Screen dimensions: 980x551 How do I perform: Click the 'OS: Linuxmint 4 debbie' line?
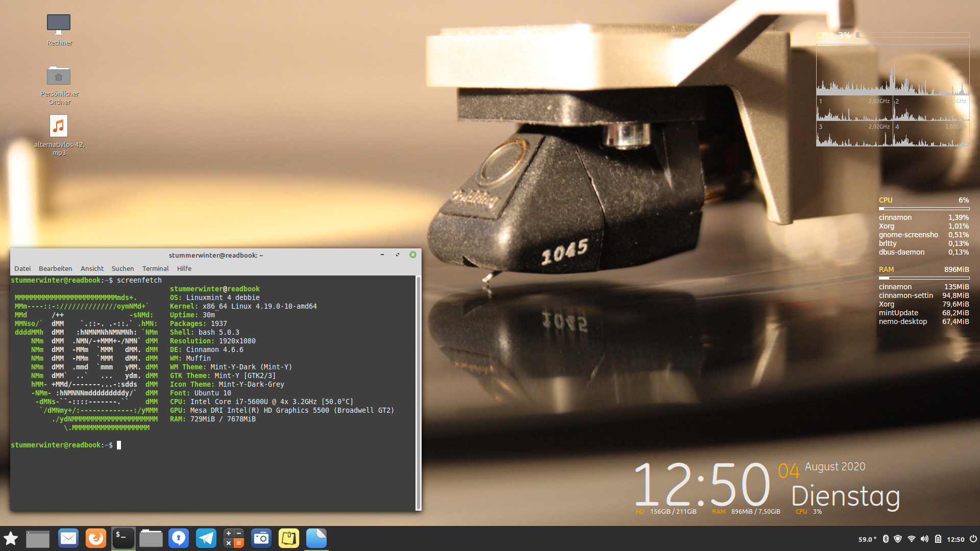[215, 297]
